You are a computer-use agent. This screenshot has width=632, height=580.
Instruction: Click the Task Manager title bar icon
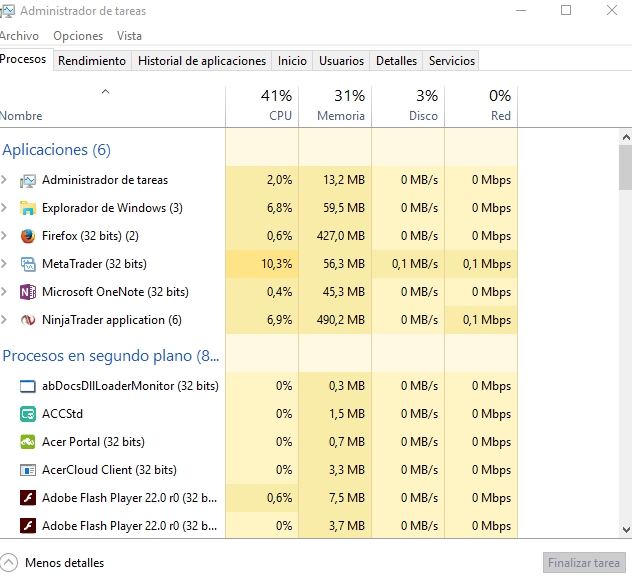7,10
